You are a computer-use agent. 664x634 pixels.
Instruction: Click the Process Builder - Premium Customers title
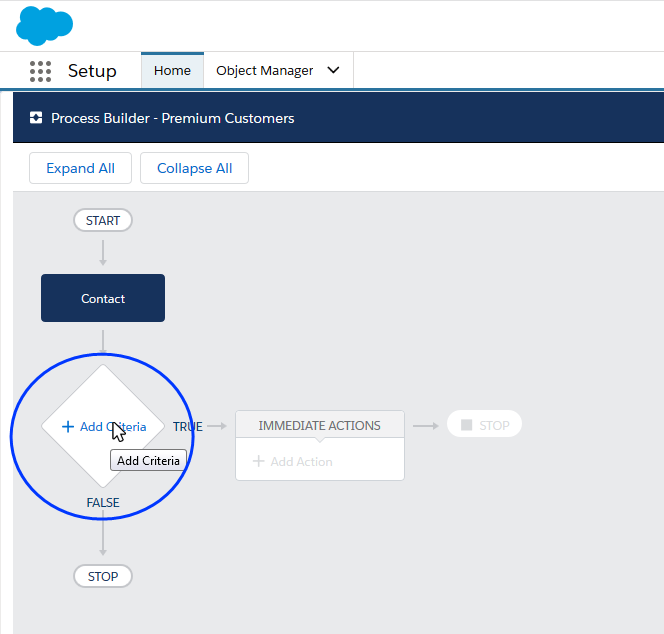point(172,118)
